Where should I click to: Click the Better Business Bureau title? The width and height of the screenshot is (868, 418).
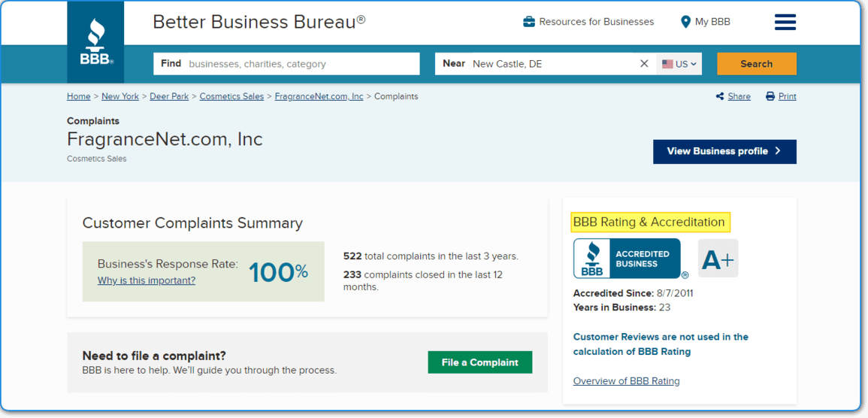click(259, 22)
